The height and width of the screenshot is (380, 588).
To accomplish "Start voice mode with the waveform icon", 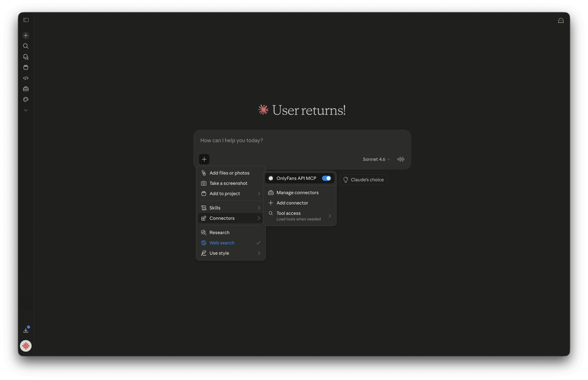I will (401, 159).
